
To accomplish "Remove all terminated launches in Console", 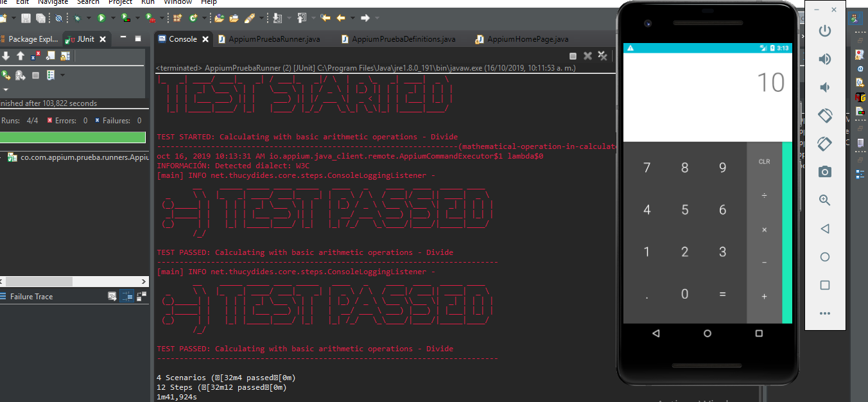I will [603, 57].
